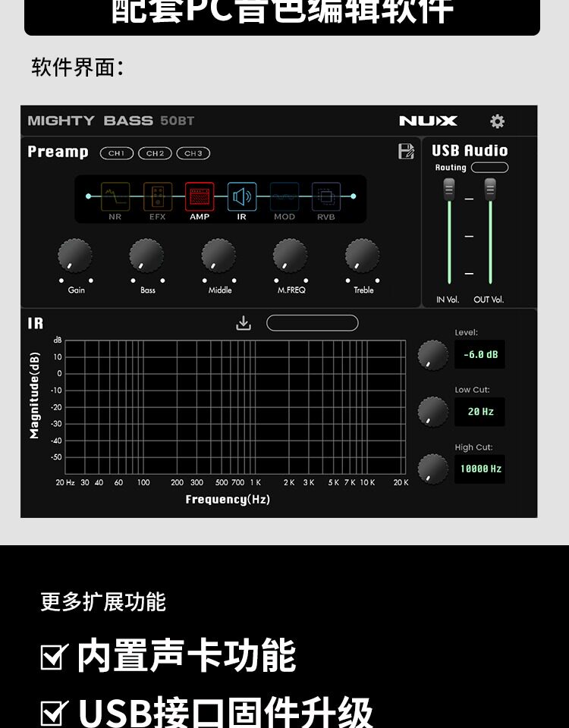Switch to channel CH2
Screen dimensions: 569x728
pos(155,153)
